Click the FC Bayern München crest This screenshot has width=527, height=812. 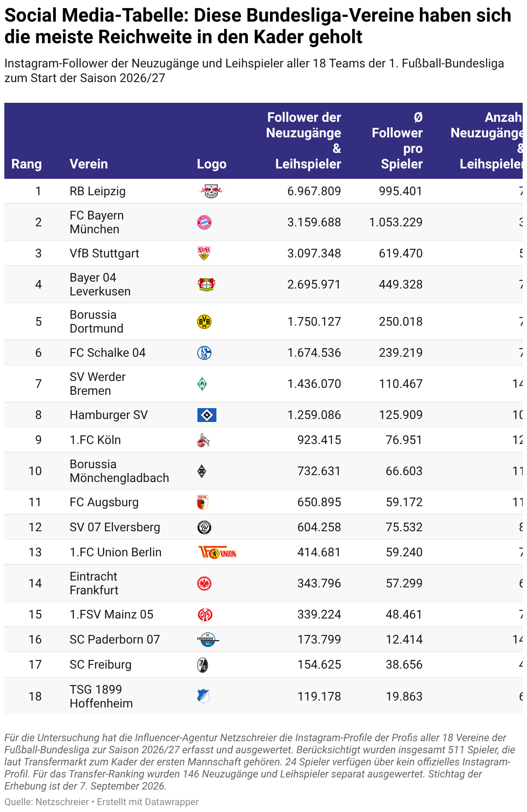pyautogui.click(x=204, y=222)
